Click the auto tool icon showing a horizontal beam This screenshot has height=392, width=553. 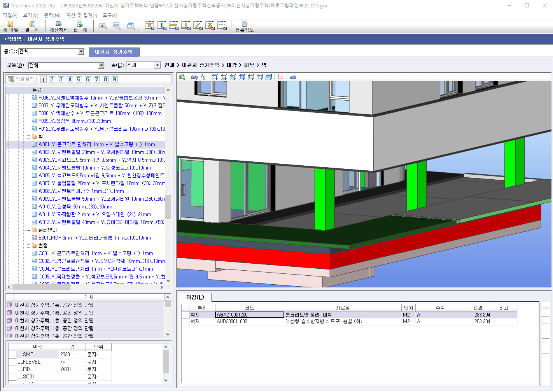pos(174,26)
